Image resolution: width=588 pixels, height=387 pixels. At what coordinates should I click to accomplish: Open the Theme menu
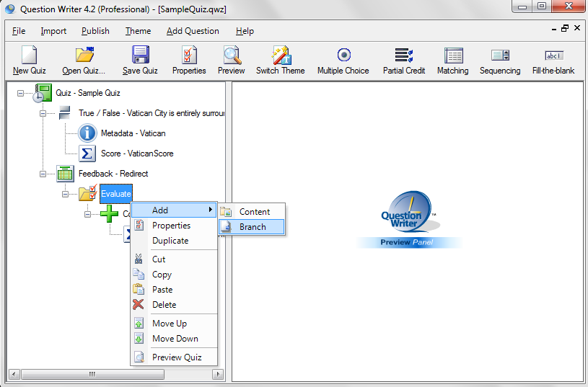click(x=138, y=31)
